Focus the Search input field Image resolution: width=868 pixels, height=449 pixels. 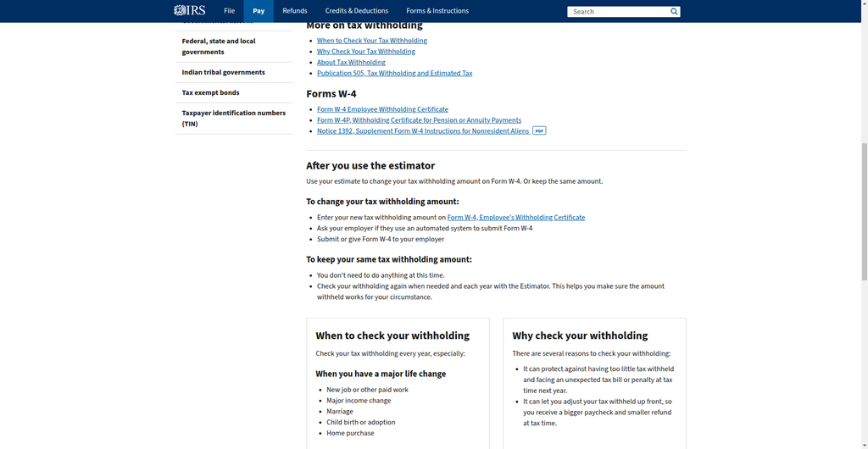tap(618, 12)
